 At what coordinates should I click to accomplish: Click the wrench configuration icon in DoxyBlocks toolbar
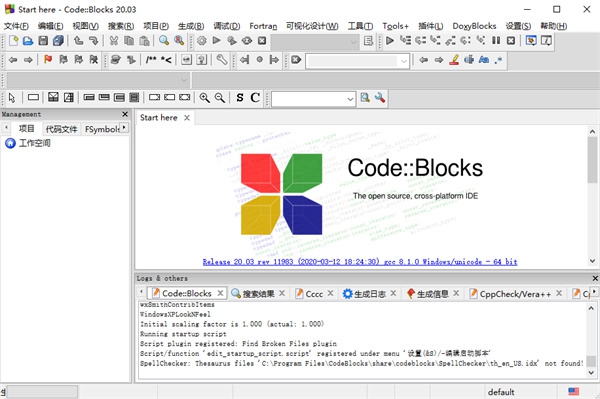(222, 60)
